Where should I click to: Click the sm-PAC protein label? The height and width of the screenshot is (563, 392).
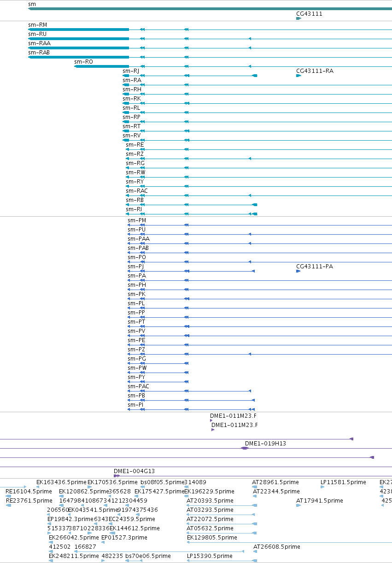click(x=138, y=386)
